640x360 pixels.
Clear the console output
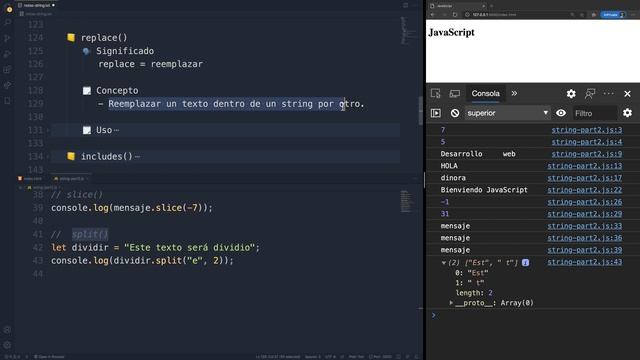click(x=455, y=113)
